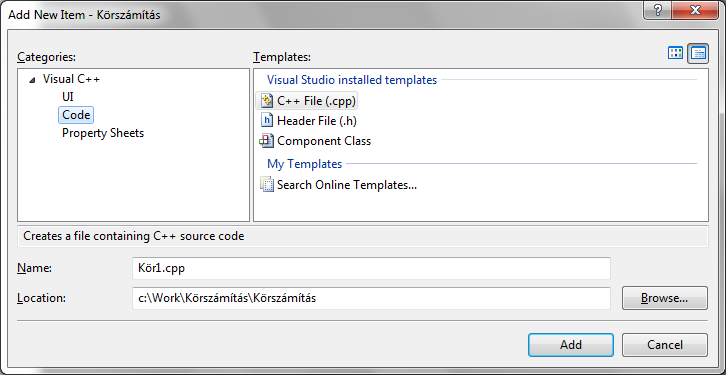Open the Search Online Templates icon

[x=267, y=185]
